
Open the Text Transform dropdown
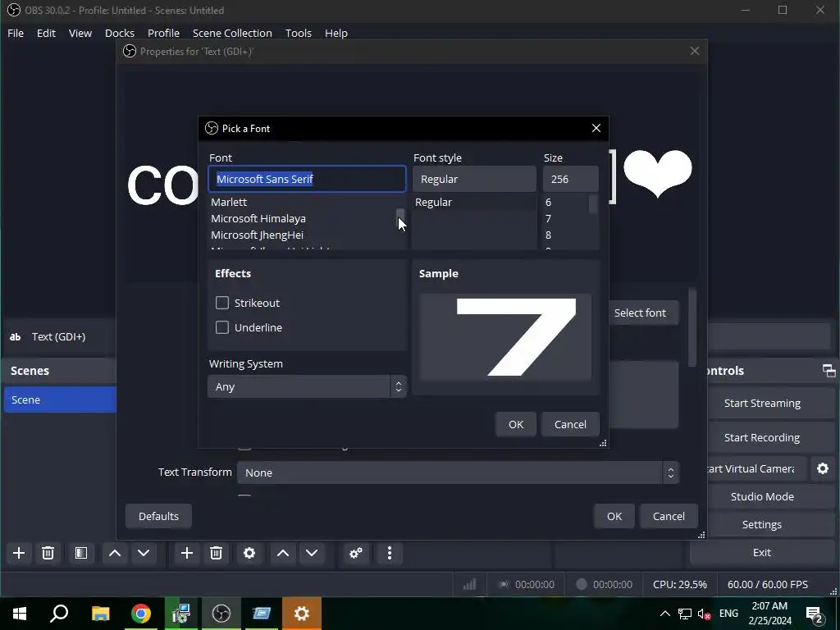(458, 472)
